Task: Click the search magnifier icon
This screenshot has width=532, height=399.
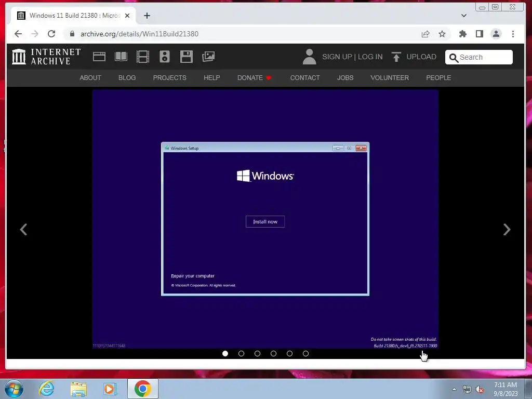Action: coord(454,58)
